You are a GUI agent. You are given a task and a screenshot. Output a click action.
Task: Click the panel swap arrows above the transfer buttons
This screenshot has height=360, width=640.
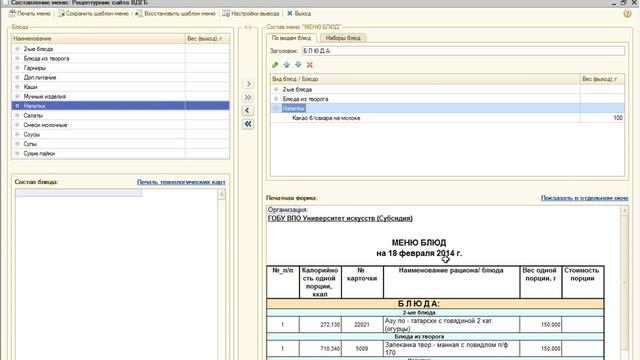pyautogui.click(x=248, y=27)
